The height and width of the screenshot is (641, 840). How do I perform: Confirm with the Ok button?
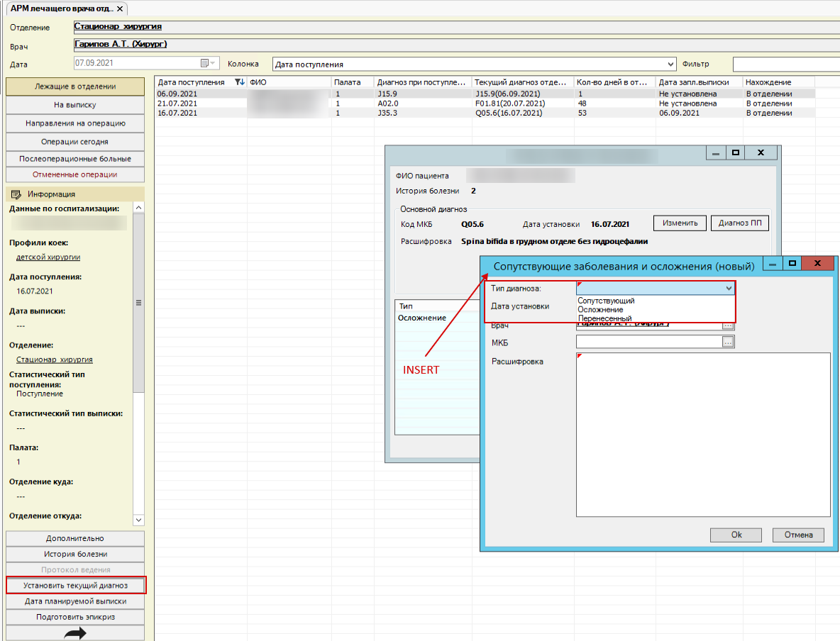(736, 535)
